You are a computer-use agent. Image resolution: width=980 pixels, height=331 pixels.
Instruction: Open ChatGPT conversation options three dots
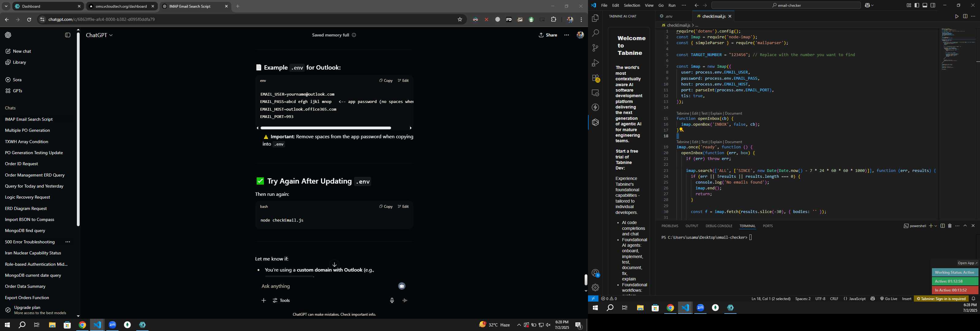coord(567,35)
